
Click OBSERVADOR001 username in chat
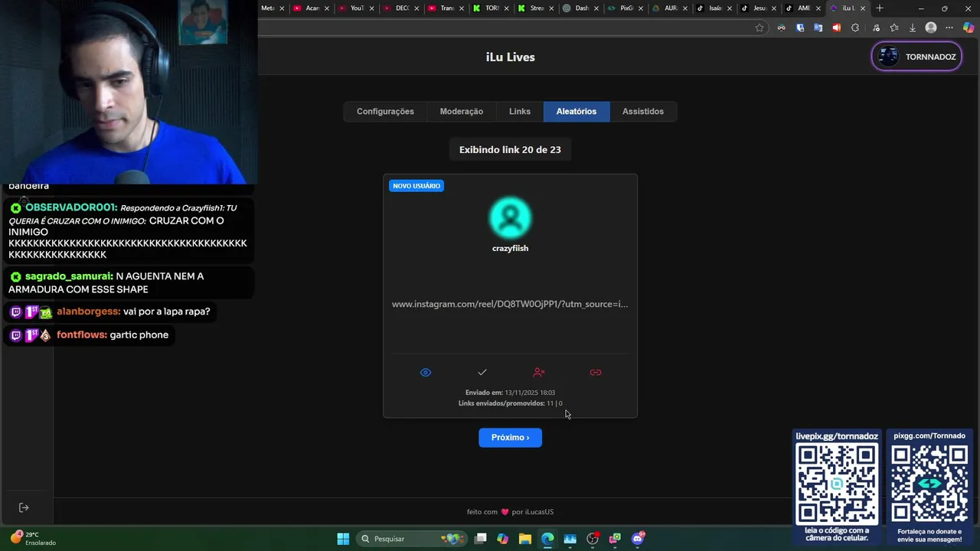pyautogui.click(x=71, y=208)
